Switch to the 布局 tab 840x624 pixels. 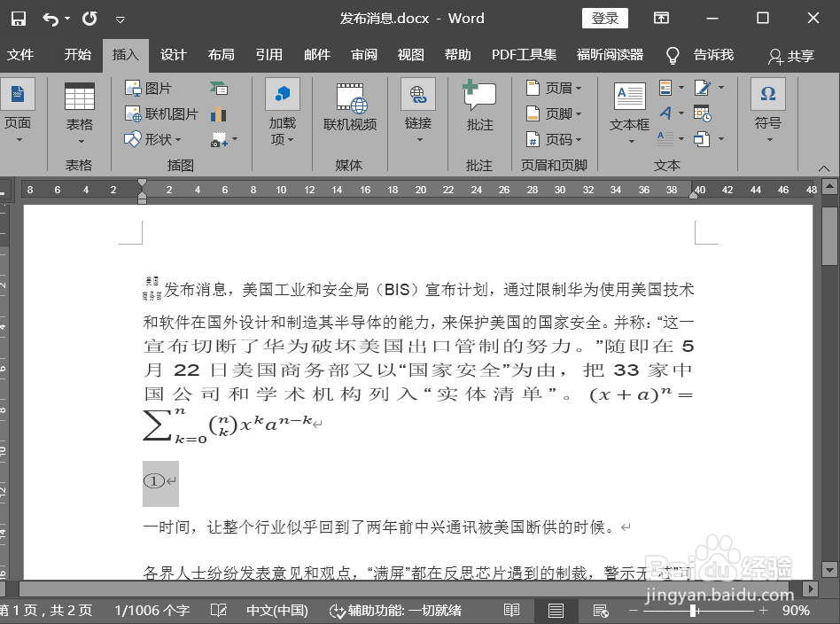tap(222, 55)
